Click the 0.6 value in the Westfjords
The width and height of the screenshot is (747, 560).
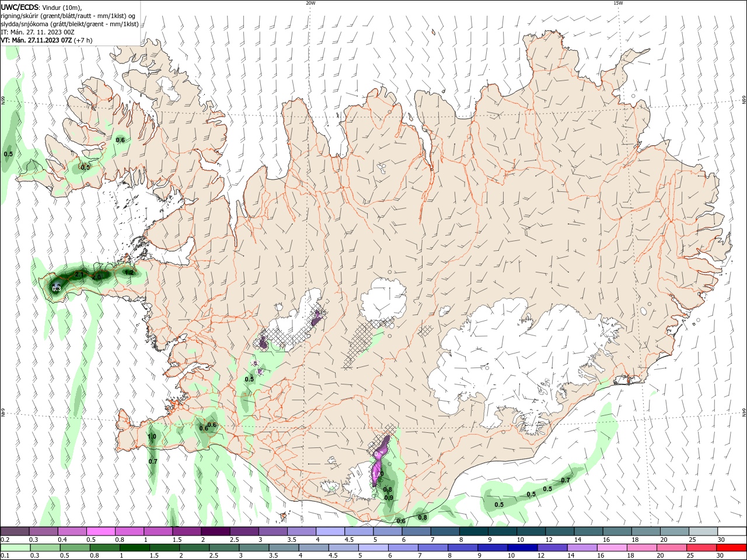click(120, 140)
